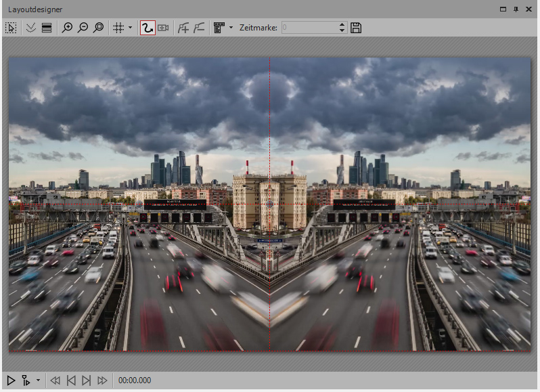Open the grid options dropdown arrow
The image size is (540, 392).
tap(130, 28)
